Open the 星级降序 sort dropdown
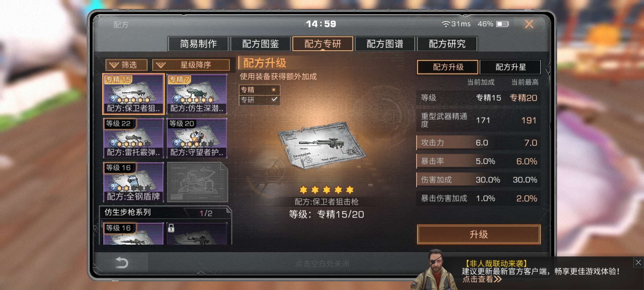The width and height of the screenshot is (644, 290). tap(191, 65)
